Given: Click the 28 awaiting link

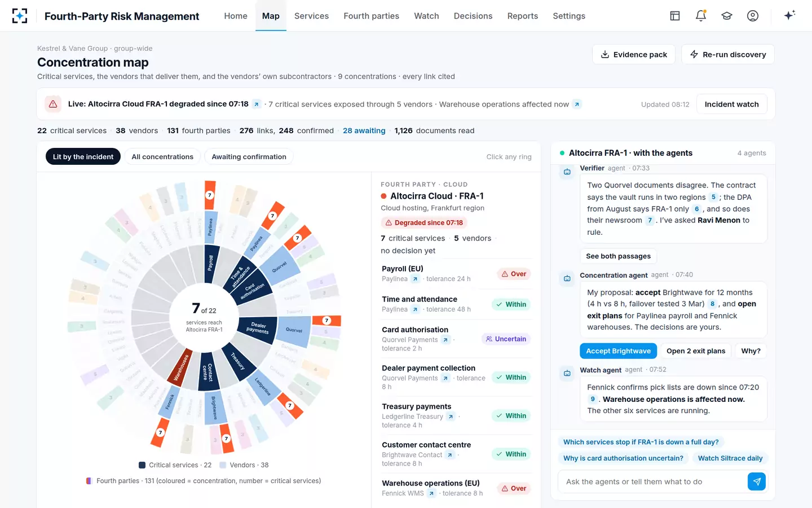Looking at the screenshot, I should tap(364, 130).
